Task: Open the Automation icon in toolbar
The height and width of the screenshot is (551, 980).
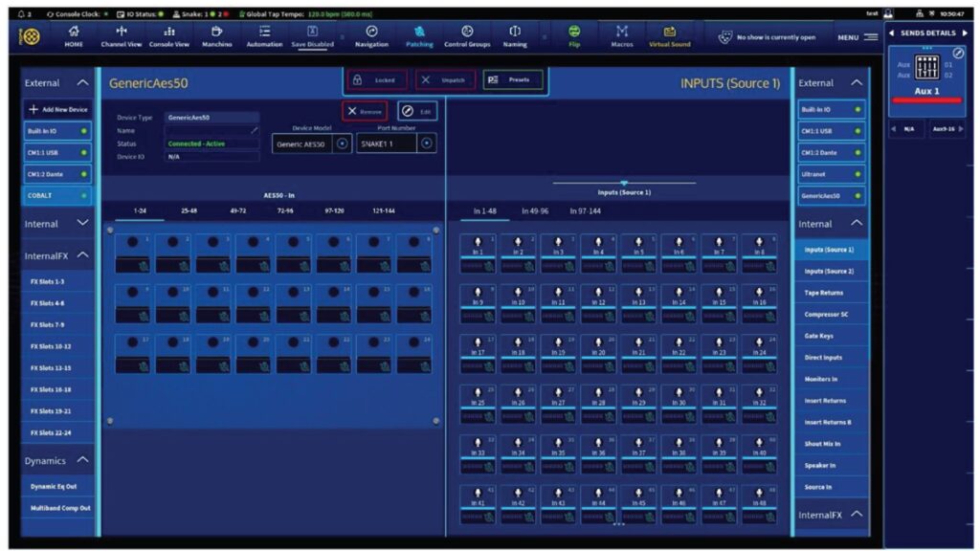Action: [x=264, y=35]
